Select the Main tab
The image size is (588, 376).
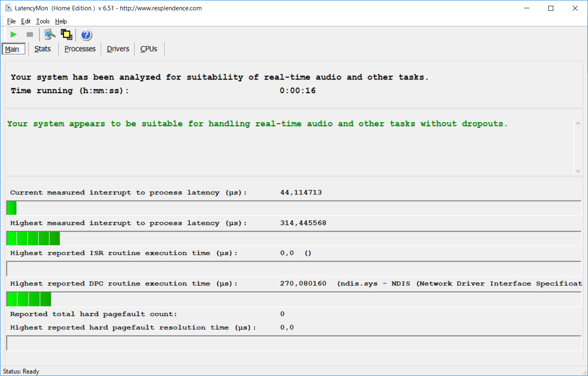(14, 49)
